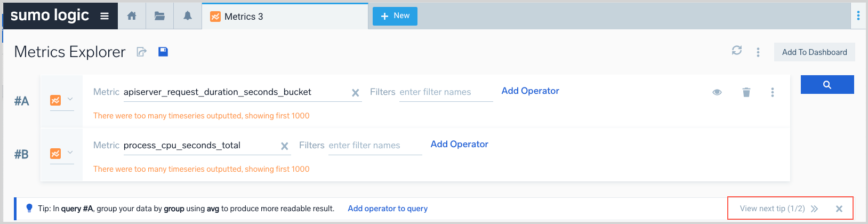The image size is (868, 224).
Task: Click Add Operator for query #B
Action: [x=459, y=144]
